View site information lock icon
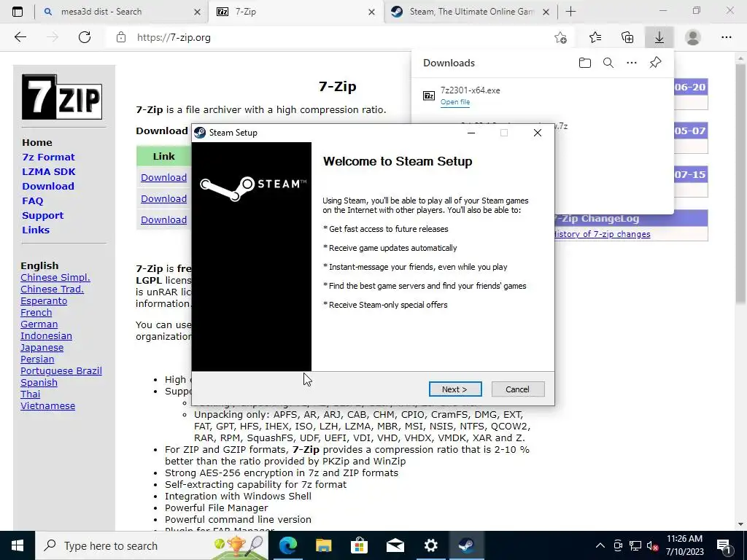 point(121,37)
